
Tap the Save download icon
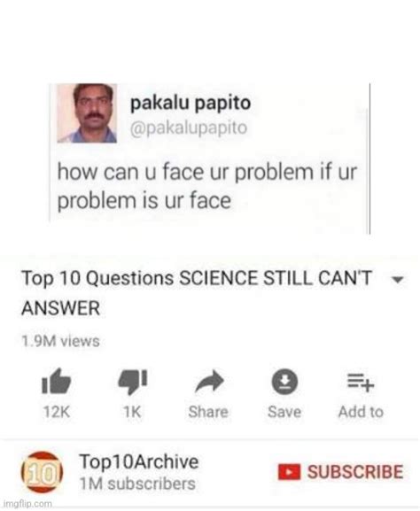click(x=284, y=381)
